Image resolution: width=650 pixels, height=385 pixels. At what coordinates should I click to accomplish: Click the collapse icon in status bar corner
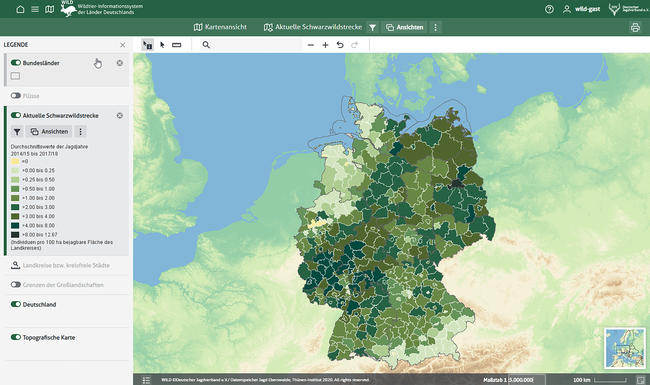click(x=640, y=380)
